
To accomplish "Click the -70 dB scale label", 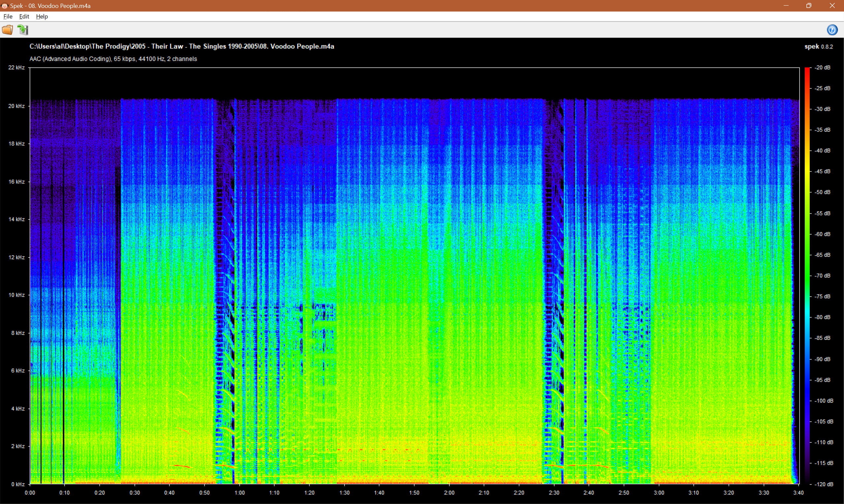I will coord(822,276).
